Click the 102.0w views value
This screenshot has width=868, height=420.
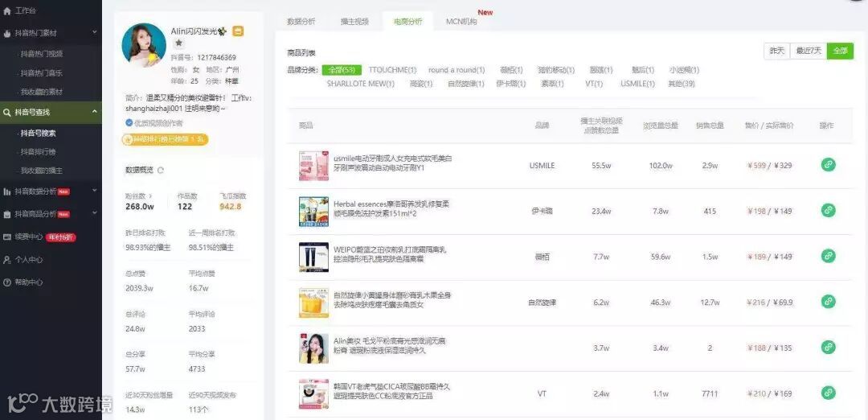pyautogui.click(x=661, y=166)
